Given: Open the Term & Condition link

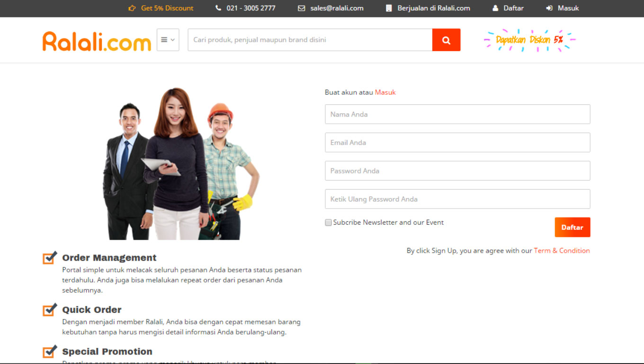Looking at the screenshot, I should [562, 250].
